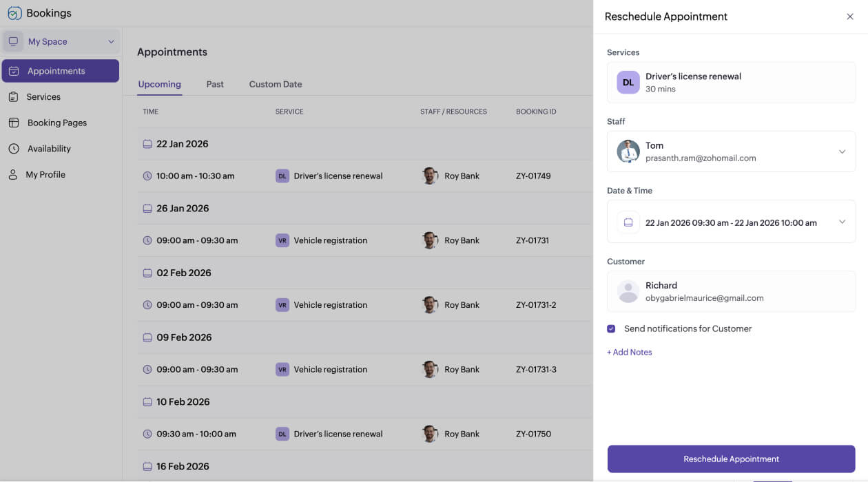Open the Custom Date tab
This screenshot has width=868, height=482.
(x=275, y=84)
